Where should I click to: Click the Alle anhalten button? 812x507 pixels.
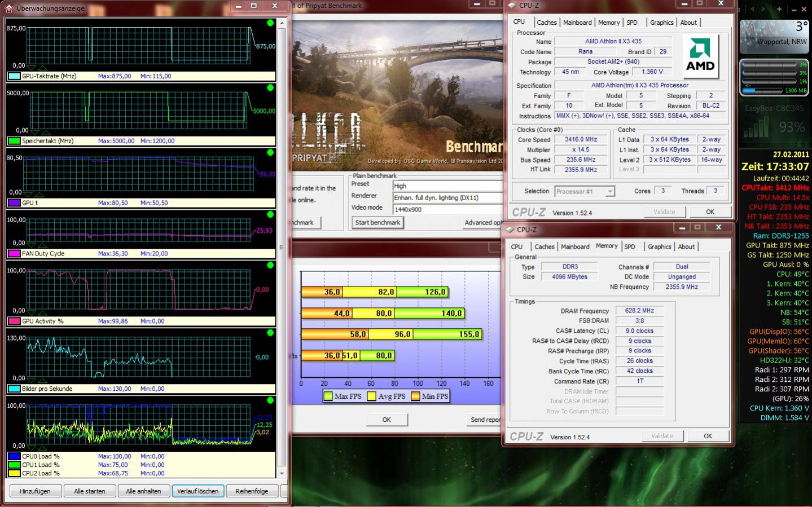[x=143, y=491]
